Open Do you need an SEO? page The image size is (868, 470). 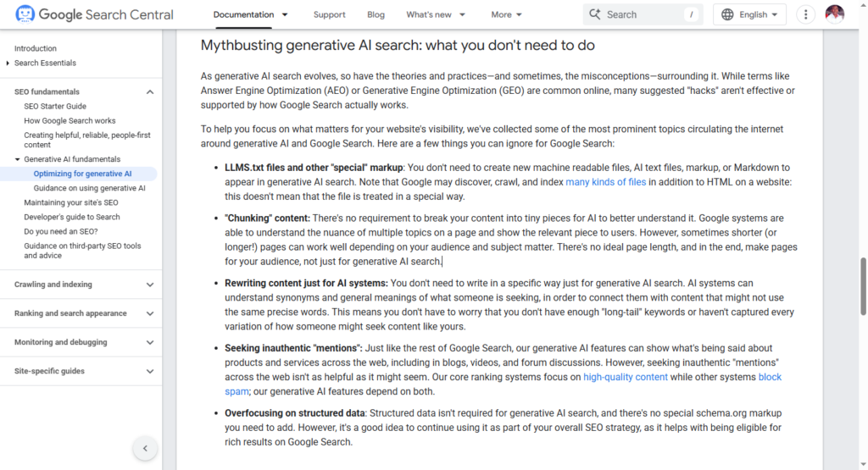pos(61,231)
